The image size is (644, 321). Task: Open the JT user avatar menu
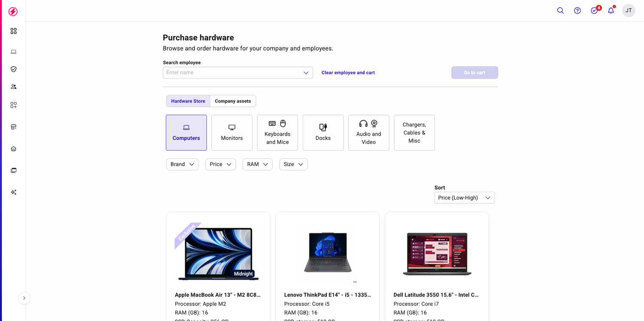click(629, 11)
